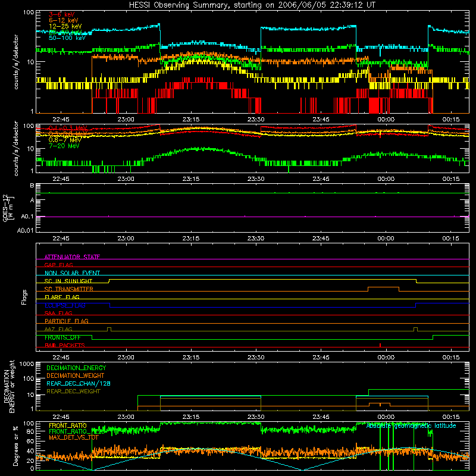Click the DECIMATION_ENERGY legend label
Screen dimensions: 476x476
tap(76, 368)
